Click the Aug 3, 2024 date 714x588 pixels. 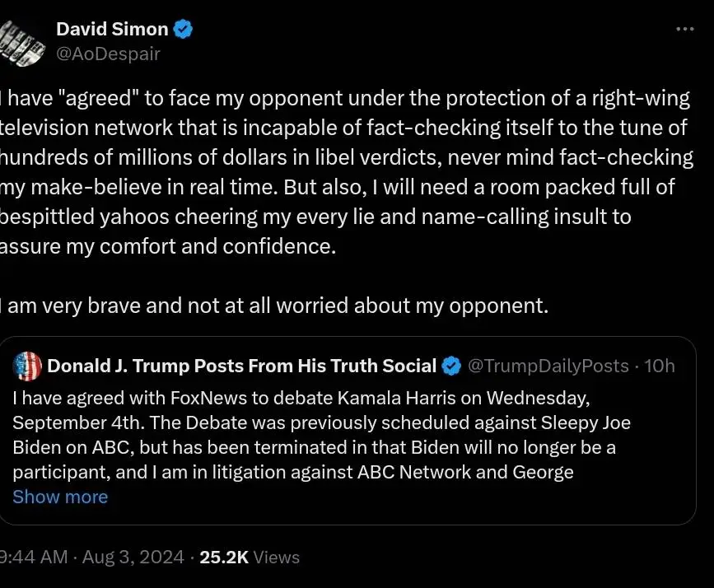[x=133, y=557]
